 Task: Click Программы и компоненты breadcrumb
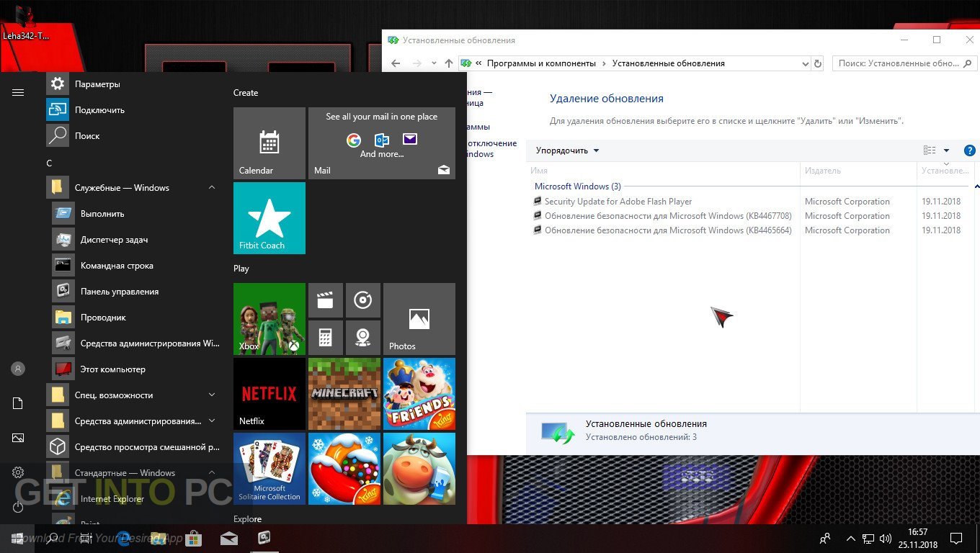[541, 63]
